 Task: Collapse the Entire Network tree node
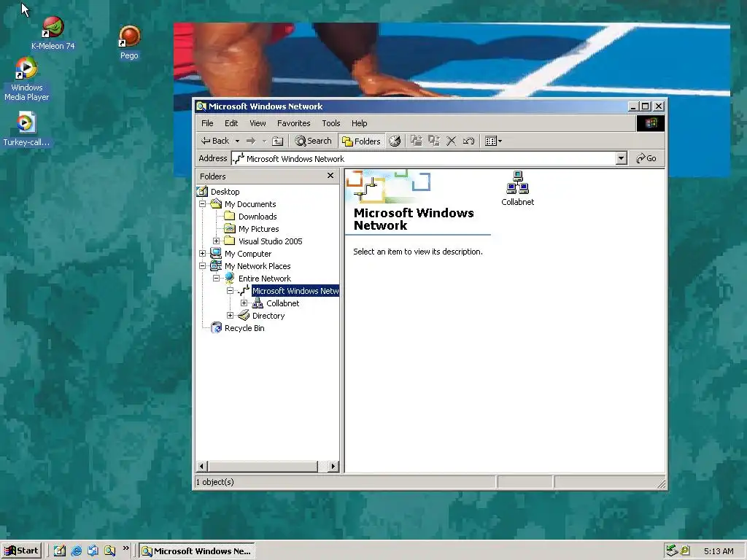(x=216, y=278)
